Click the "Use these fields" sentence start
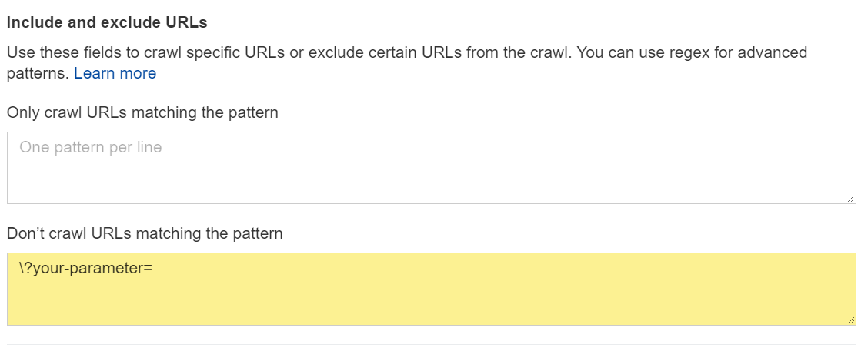868x348 pixels. click(x=54, y=53)
